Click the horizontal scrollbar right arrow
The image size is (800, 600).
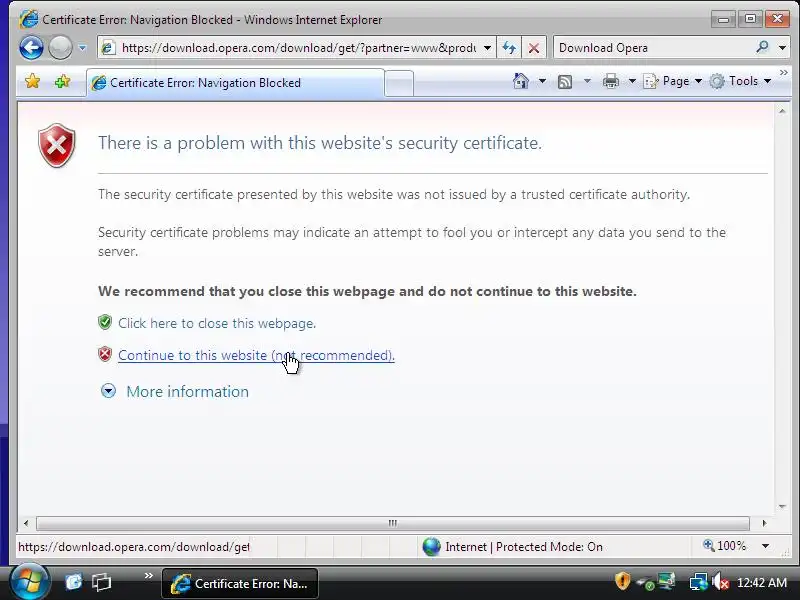[x=764, y=523]
